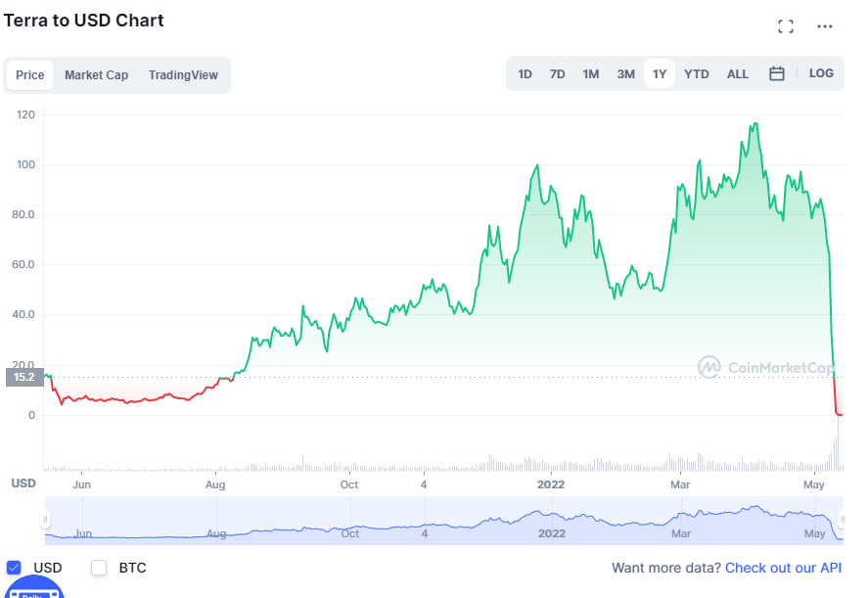Click the Want more data? text
868x598 pixels.
pos(666,568)
